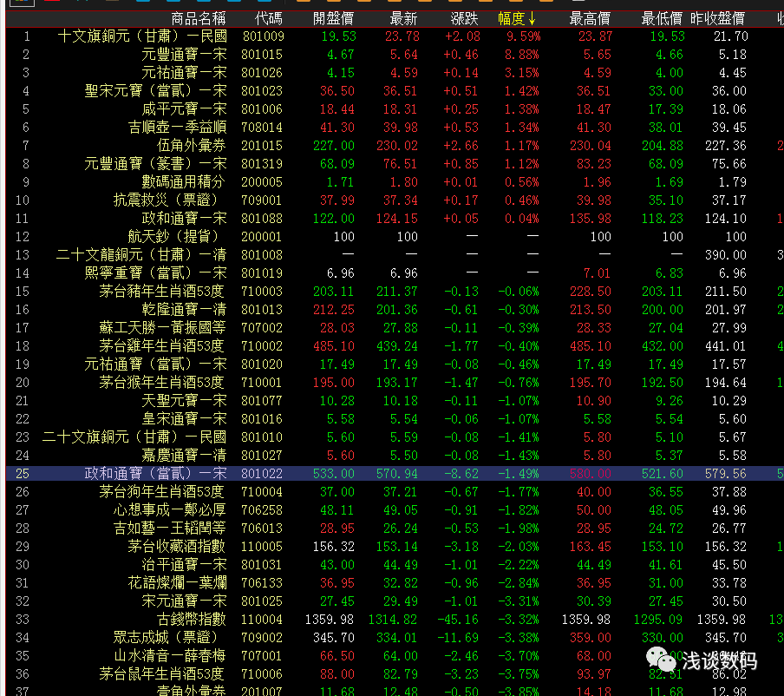The image size is (784, 696).
Task: Click latest price 570.94 cell
Action: point(396,473)
